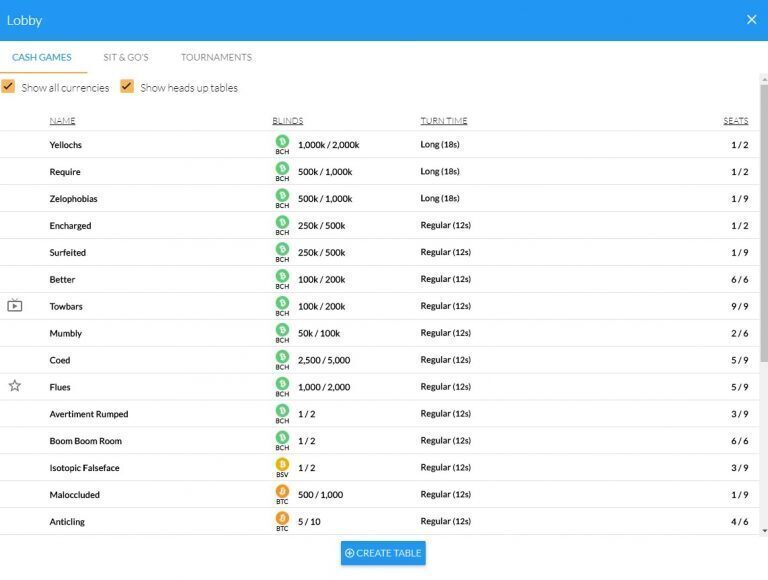Screen dimensions: 768x580
Task: Sort tables by Blinds column header
Action: coord(287,121)
